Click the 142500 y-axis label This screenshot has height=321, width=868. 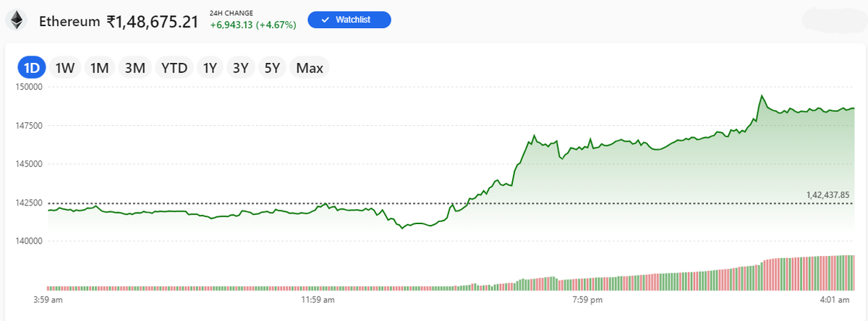(x=30, y=202)
